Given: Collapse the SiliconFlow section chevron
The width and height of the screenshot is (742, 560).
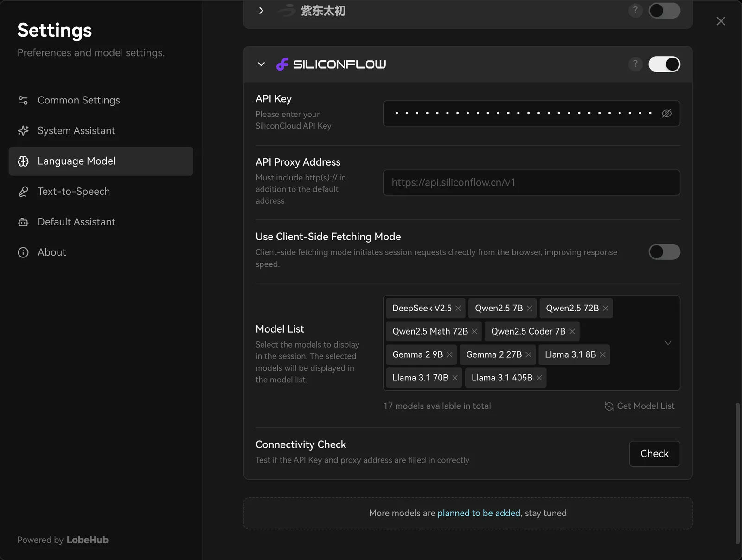Looking at the screenshot, I should [x=261, y=64].
